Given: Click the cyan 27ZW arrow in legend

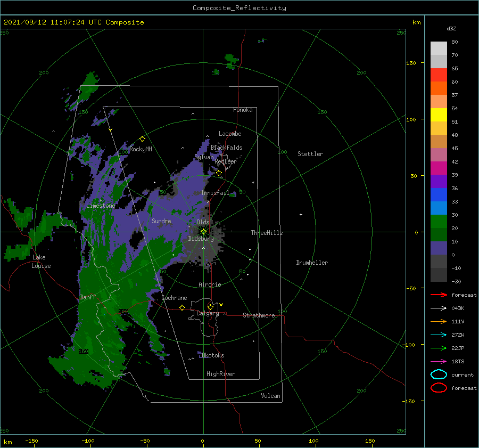Looking at the screenshot, I should 439,335.
